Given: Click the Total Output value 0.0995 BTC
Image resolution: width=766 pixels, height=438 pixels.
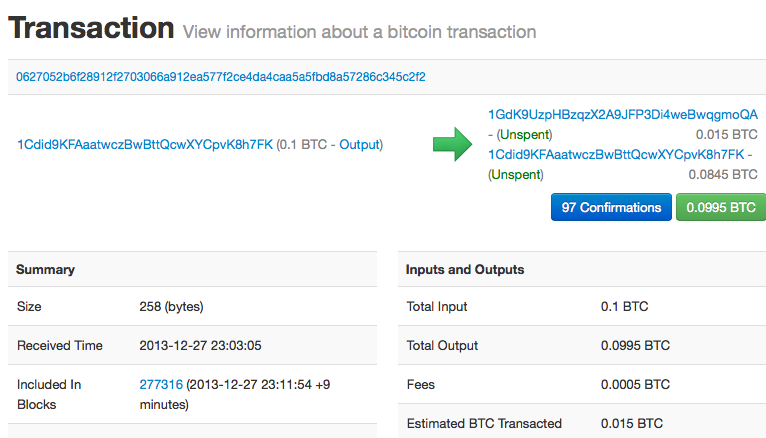Looking at the screenshot, I should [635, 346].
